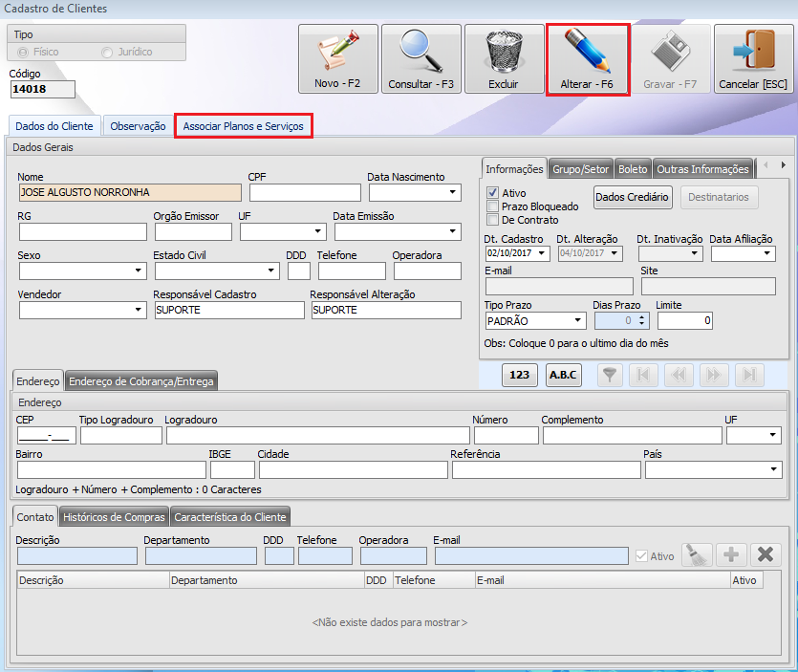Click the broom clear contact icon
The height and width of the screenshot is (672, 798).
pyautogui.click(x=697, y=554)
